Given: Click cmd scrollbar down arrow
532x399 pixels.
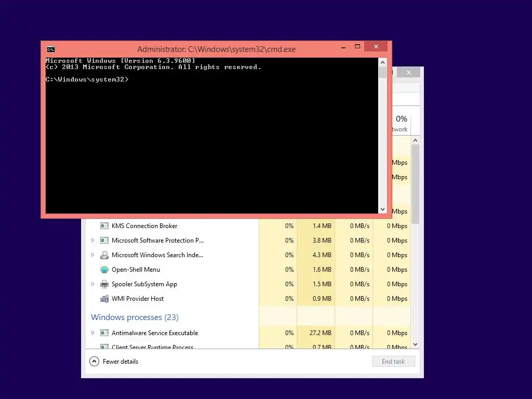Looking at the screenshot, I should [383, 209].
